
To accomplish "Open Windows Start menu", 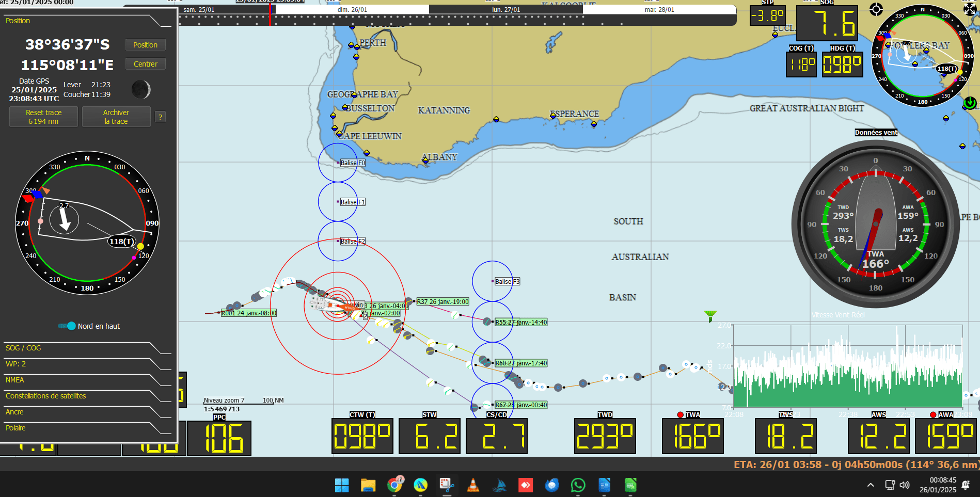I will [x=342, y=485].
